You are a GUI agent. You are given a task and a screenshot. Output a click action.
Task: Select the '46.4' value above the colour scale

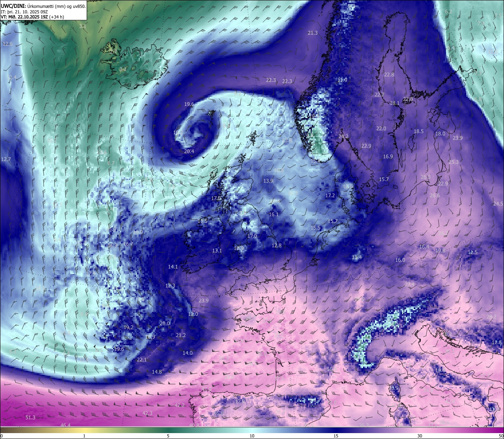(x=65, y=425)
